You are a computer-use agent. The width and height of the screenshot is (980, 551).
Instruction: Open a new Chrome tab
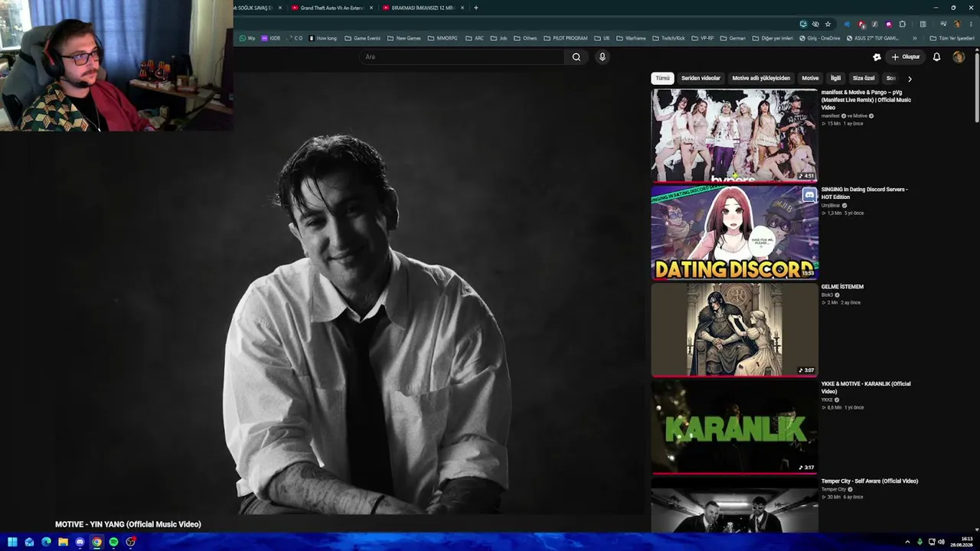click(475, 8)
